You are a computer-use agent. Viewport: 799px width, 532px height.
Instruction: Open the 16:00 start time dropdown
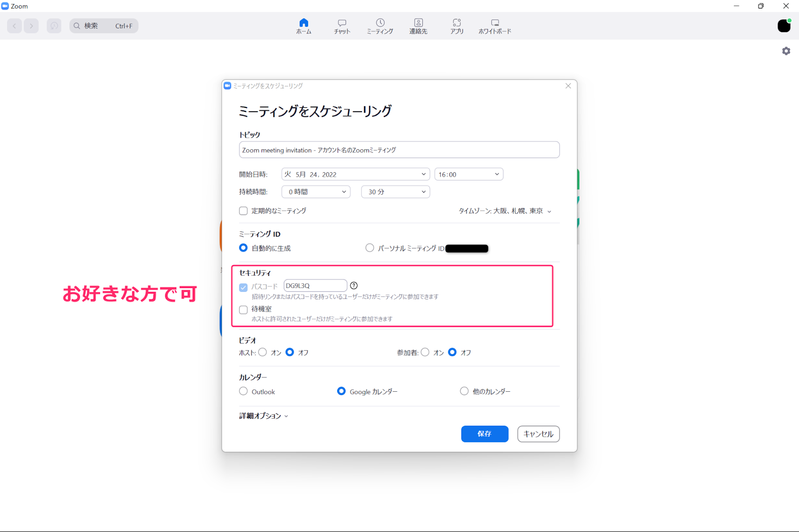469,174
